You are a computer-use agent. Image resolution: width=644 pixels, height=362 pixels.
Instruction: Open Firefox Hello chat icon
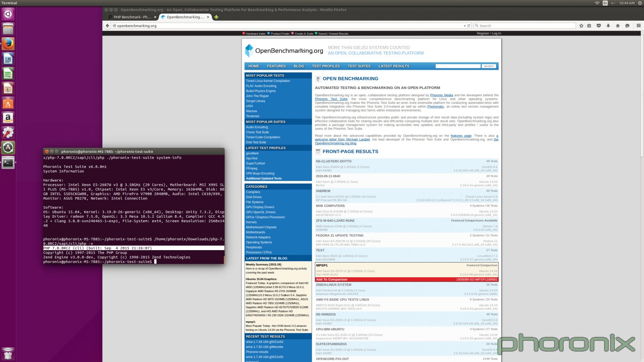click(x=627, y=26)
